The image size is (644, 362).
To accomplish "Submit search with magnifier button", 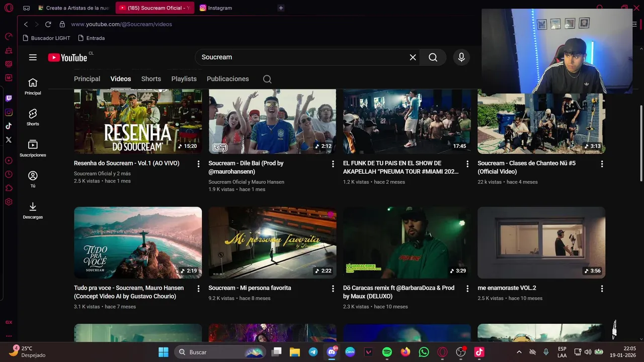I will (x=433, y=57).
